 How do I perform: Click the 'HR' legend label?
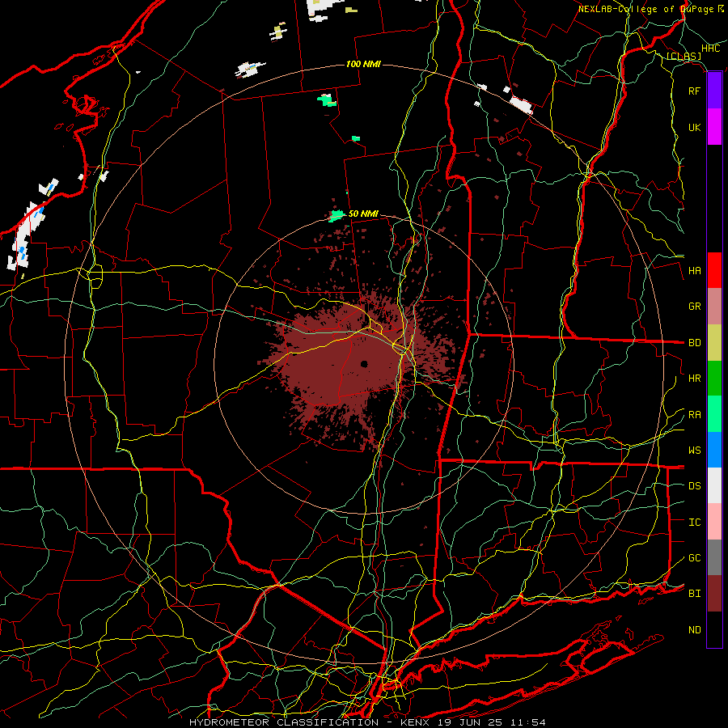(694, 379)
